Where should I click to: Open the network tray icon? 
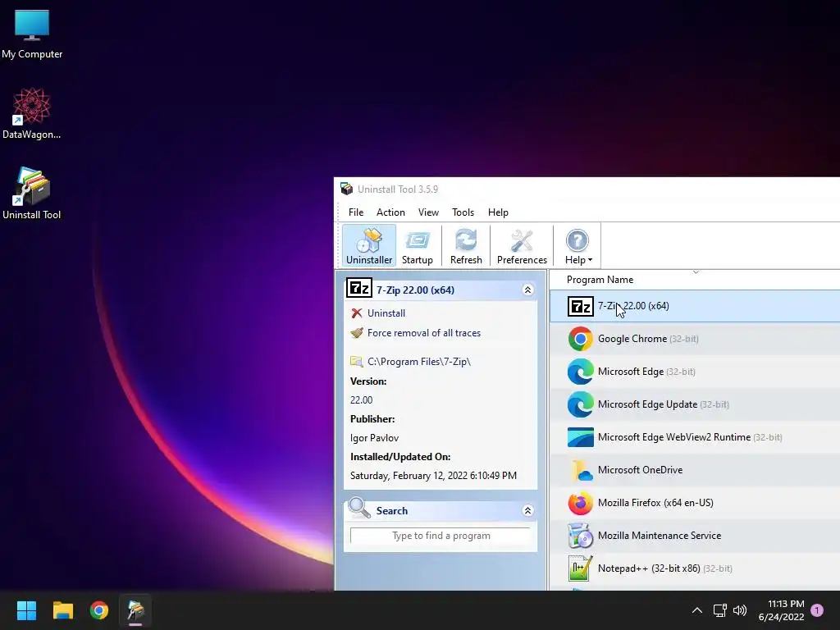pos(719,610)
